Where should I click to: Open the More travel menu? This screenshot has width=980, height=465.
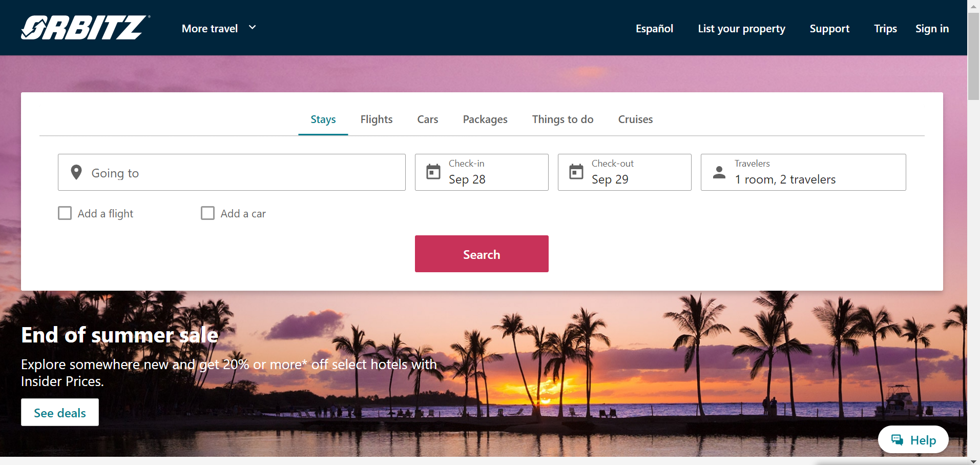[219, 28]
